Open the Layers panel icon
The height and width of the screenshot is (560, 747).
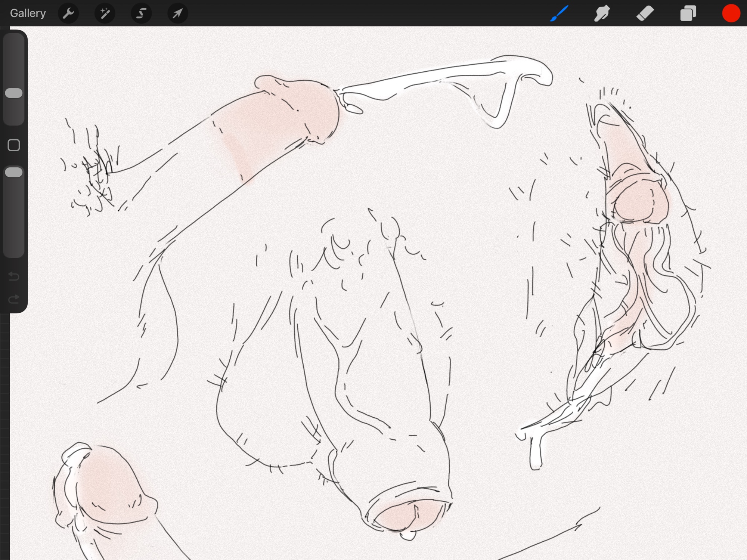coord(688,13)
